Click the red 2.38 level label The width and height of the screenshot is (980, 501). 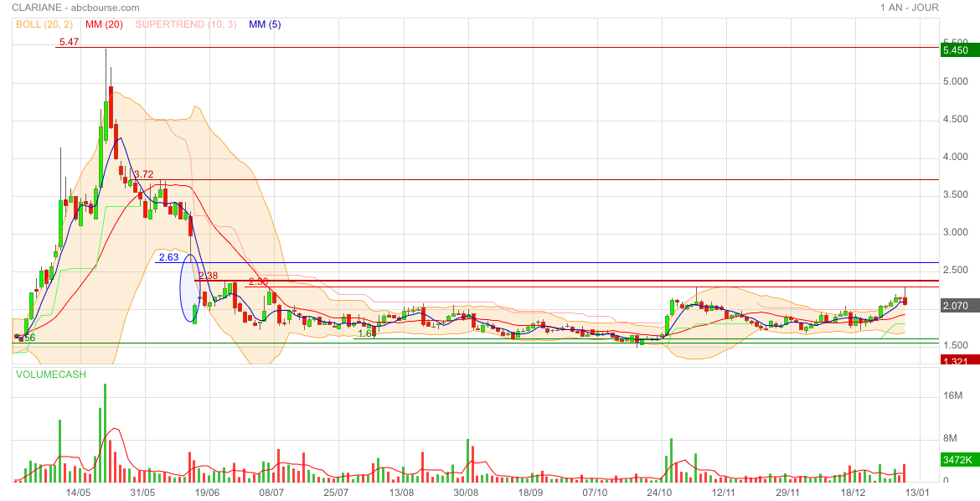(x=208, y=275)
